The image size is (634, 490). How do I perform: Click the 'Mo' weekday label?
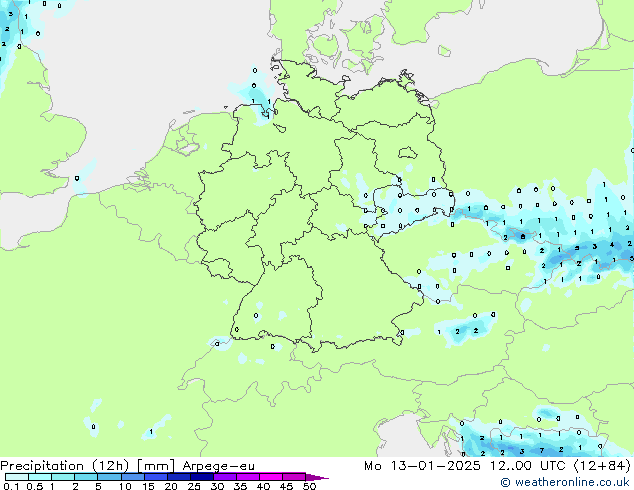(372, 466)
